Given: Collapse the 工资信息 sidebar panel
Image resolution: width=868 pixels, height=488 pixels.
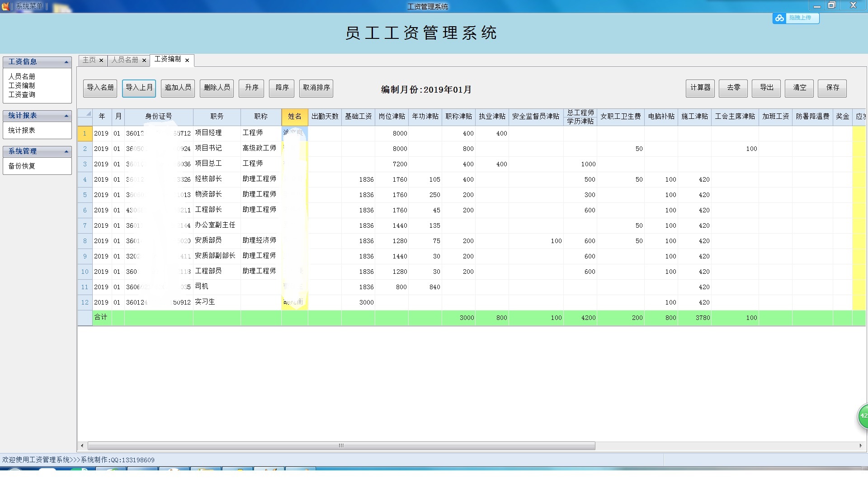Looking at the screenshot, I should [66, 62].
